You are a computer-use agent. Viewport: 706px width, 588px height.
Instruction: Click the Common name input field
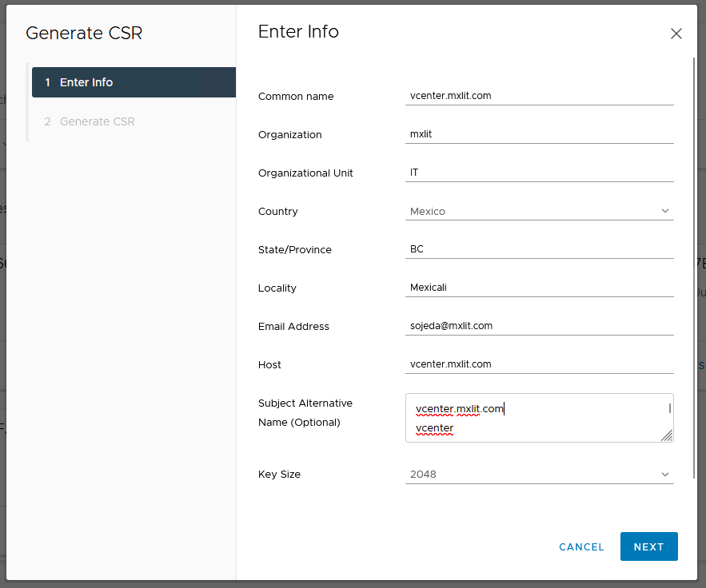539,96
